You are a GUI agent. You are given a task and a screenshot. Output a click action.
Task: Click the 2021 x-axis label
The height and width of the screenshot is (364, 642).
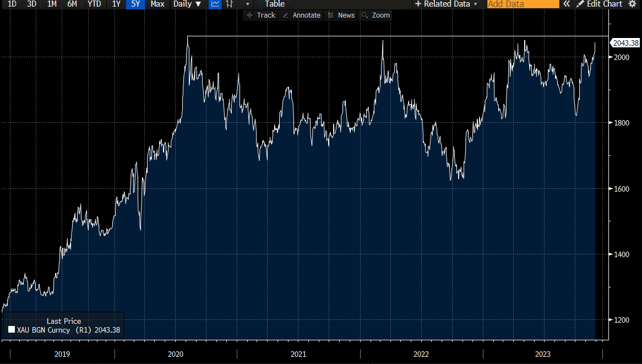click(298, 354)
